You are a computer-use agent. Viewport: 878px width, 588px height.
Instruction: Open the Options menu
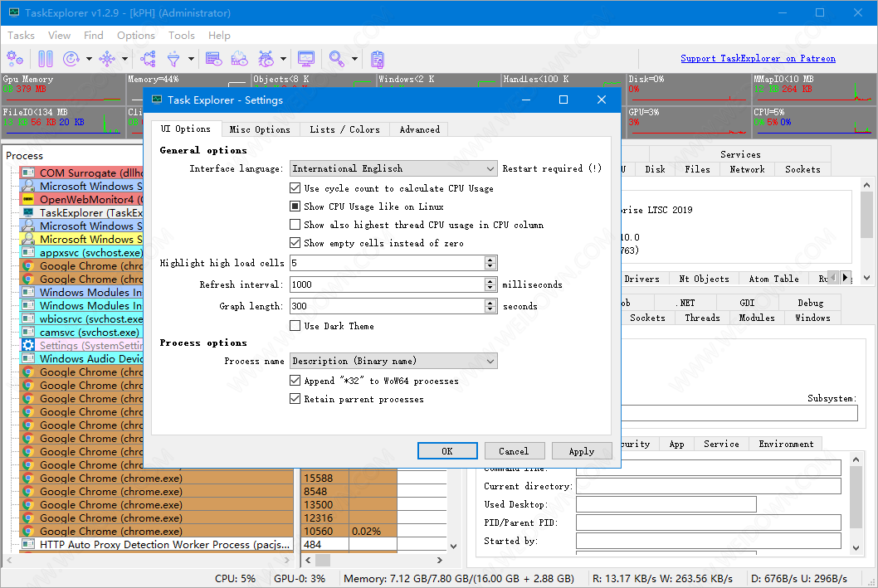pyautogui.click(x=135, y=35)
